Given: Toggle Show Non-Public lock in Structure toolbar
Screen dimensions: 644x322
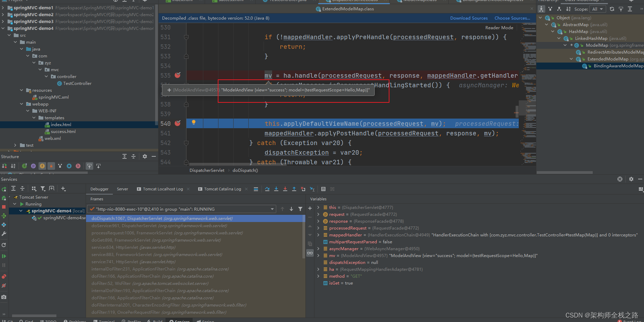Looking at the screenshot, I should point(51,166).
